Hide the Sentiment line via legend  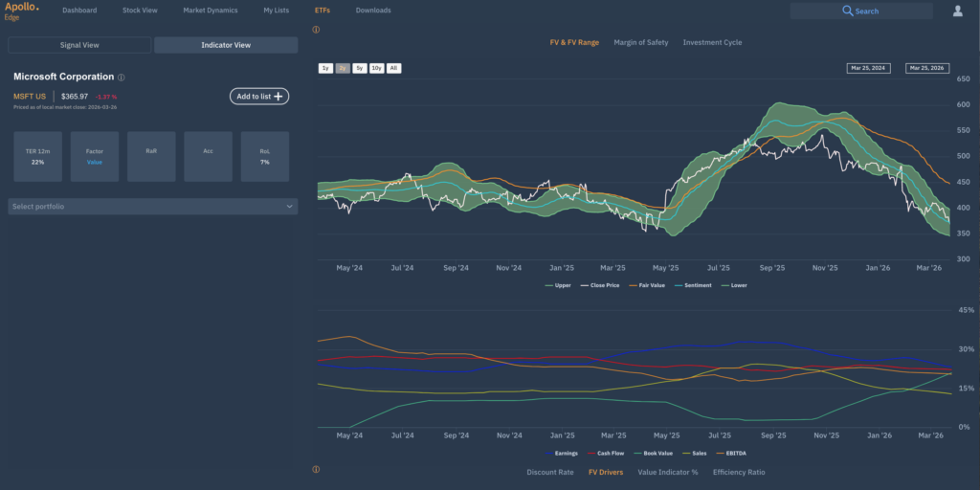point(694,285)
